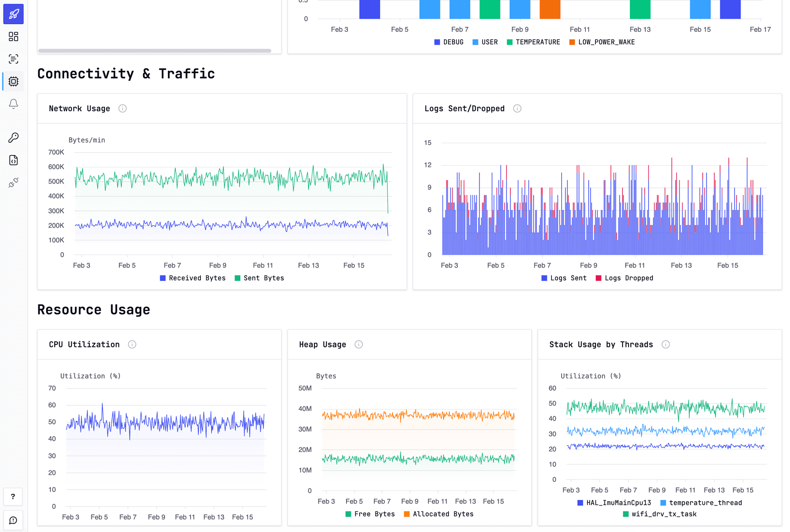Open the API keys icon
This screenshot has height=532, width=790.
point(14,138)
